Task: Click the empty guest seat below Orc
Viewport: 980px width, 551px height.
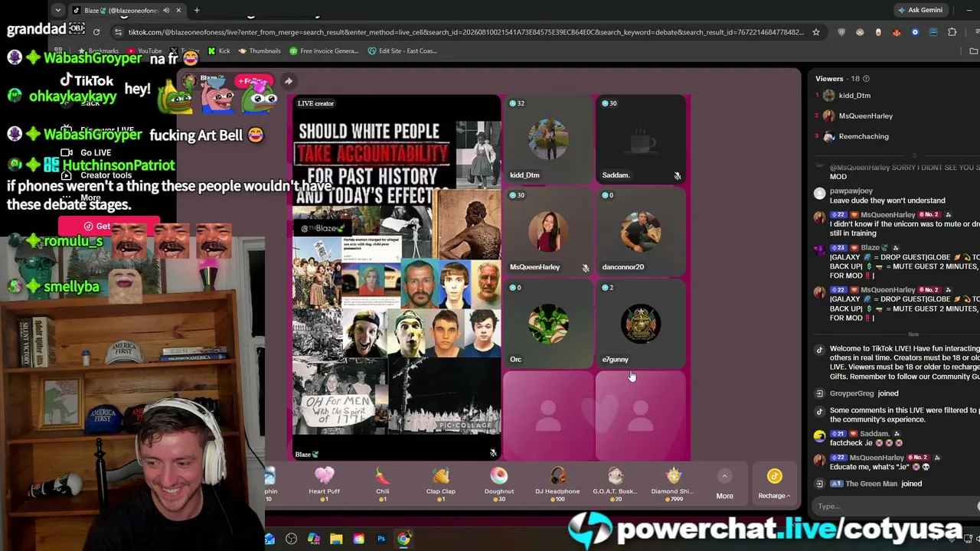Action: 548,416
